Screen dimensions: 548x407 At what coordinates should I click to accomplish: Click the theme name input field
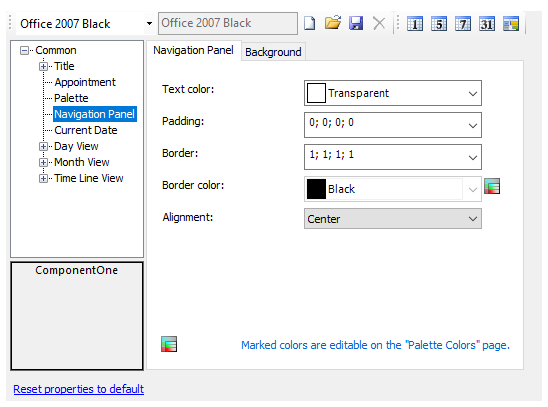coord(228,23)
